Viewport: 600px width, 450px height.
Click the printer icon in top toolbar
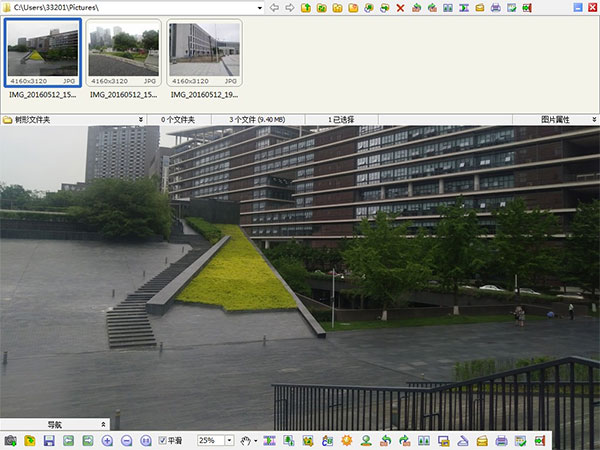496,7
